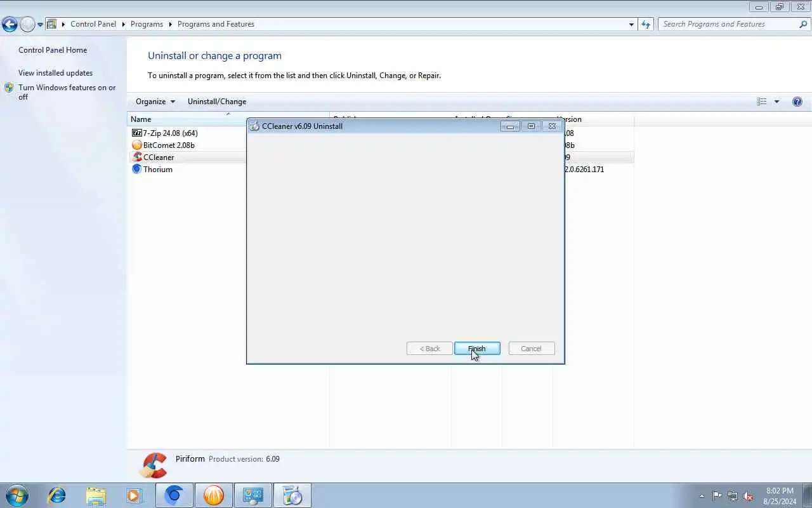The width and height of the screenshot is (812, 508).
Task: Click the change view icon
Action: 762,102
